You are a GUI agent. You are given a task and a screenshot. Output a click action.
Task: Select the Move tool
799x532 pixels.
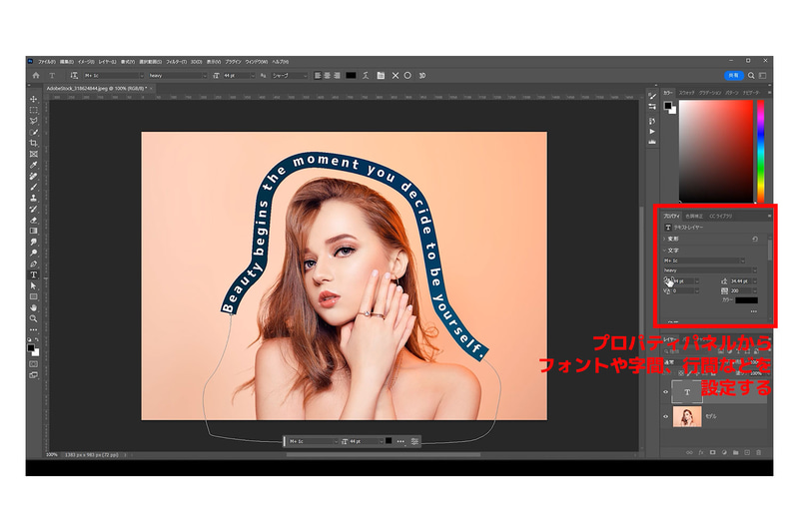34,99
